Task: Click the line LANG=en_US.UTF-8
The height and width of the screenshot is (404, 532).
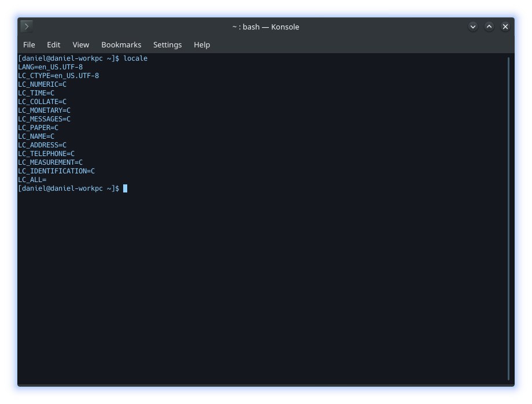Action: coord(50,67)
